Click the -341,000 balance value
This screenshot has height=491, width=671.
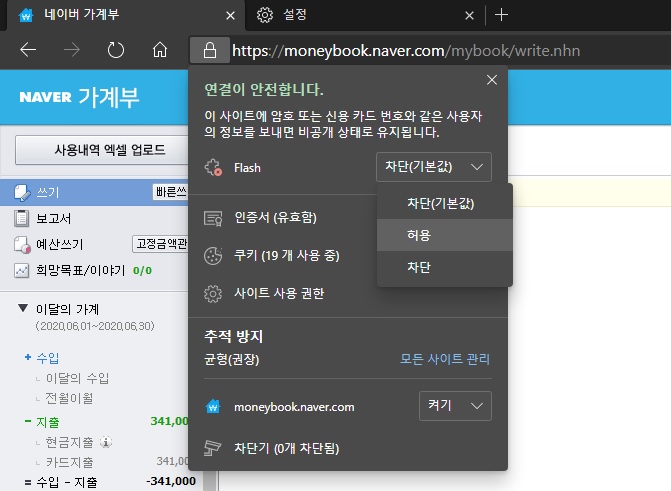click(171, 481)
